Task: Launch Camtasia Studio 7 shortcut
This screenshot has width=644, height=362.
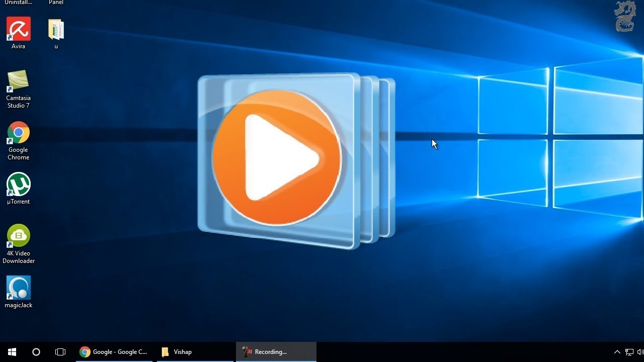Action: [19, 89]
